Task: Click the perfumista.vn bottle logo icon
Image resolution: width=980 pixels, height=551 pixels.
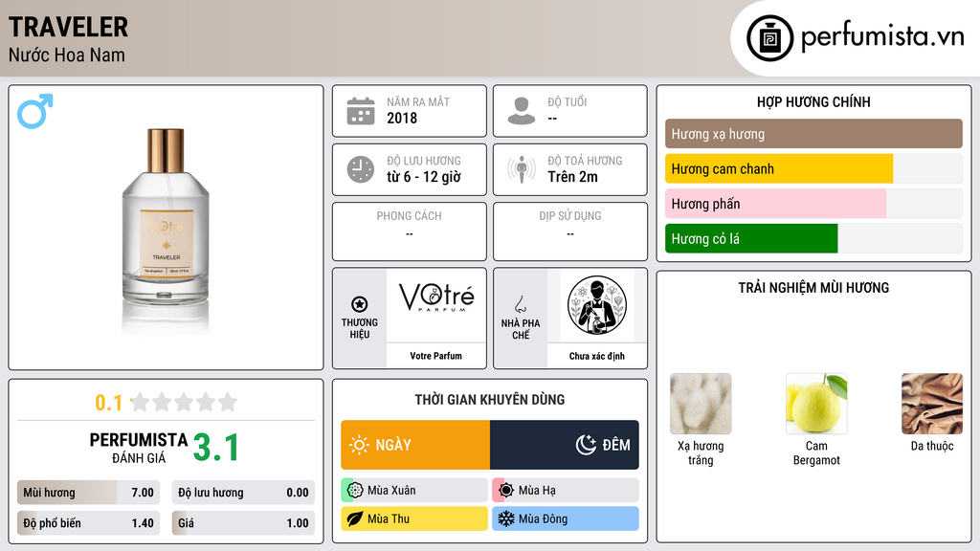Action: click(x=769, y=38)
